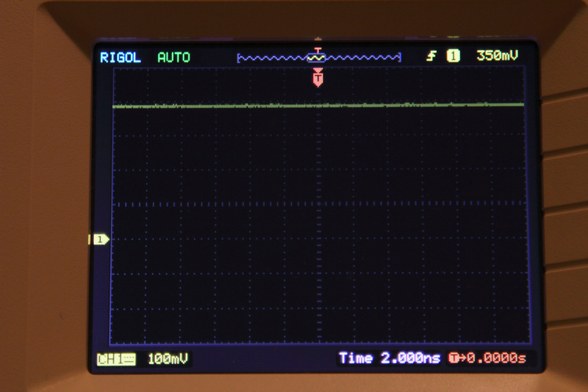This screenshot has height=392, width=588.
Task: Select the 350mV trigger level readout
Action: (x=496, y=56)
